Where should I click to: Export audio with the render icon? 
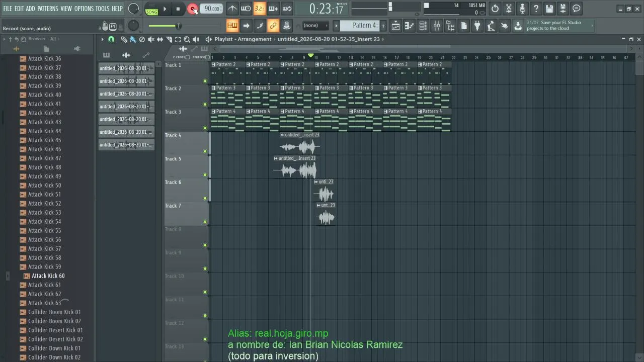(x=563, y=9)
